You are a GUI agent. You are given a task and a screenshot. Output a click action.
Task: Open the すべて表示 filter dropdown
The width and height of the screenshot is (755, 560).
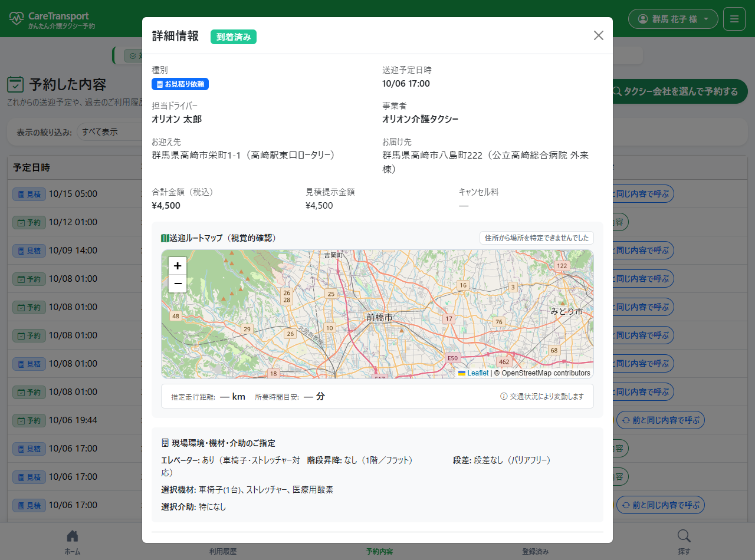coord(109,131)
